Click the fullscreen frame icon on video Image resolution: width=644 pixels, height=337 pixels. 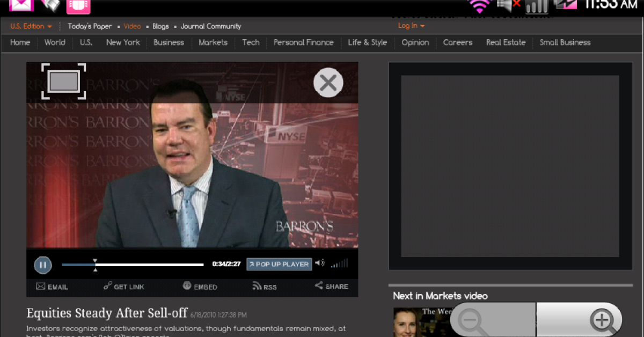[x=63, y=82]
